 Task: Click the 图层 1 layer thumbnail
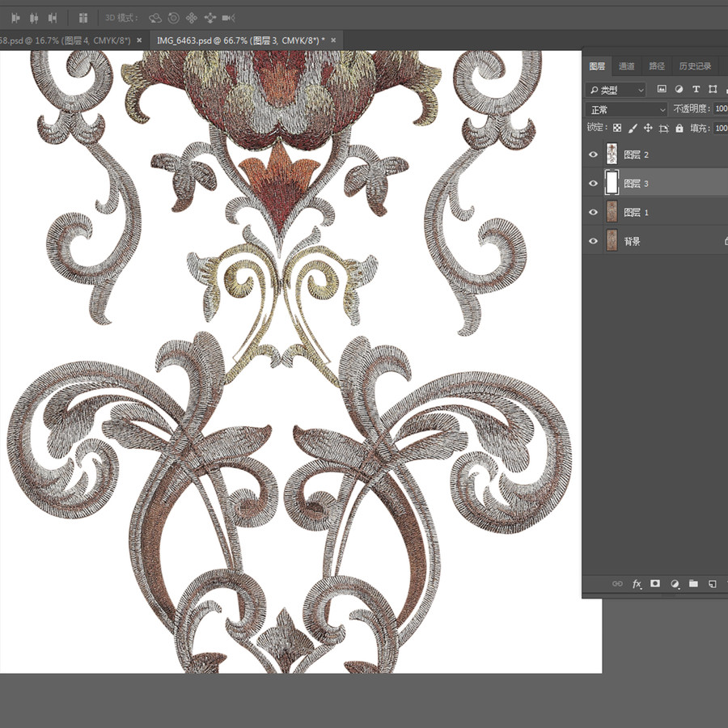612,212
